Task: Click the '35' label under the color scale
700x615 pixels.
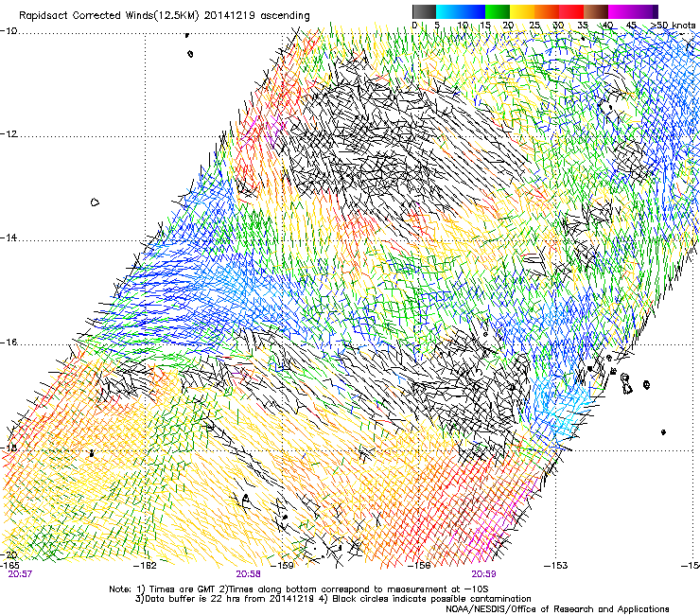Action: click(x=583, y=26)
